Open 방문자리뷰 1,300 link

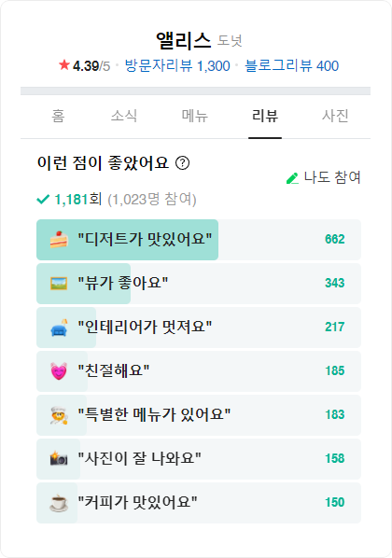pyautogui.click(x=177, y=66)
